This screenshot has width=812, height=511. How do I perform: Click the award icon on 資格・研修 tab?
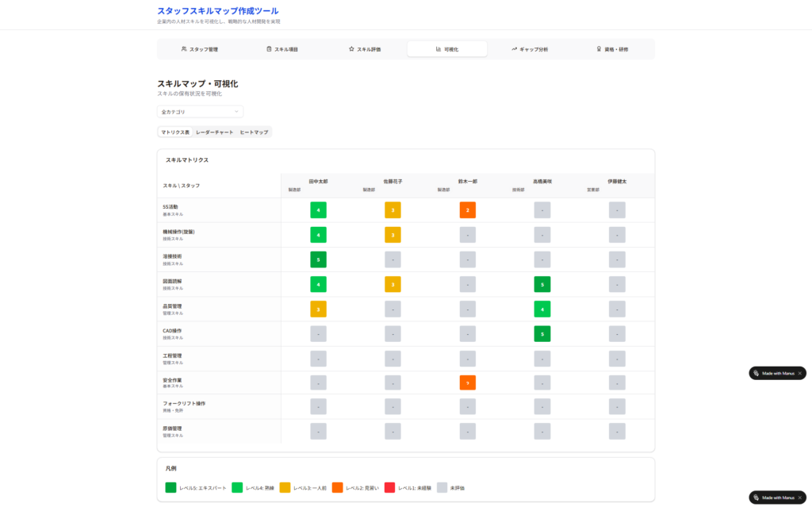(599, 49)
